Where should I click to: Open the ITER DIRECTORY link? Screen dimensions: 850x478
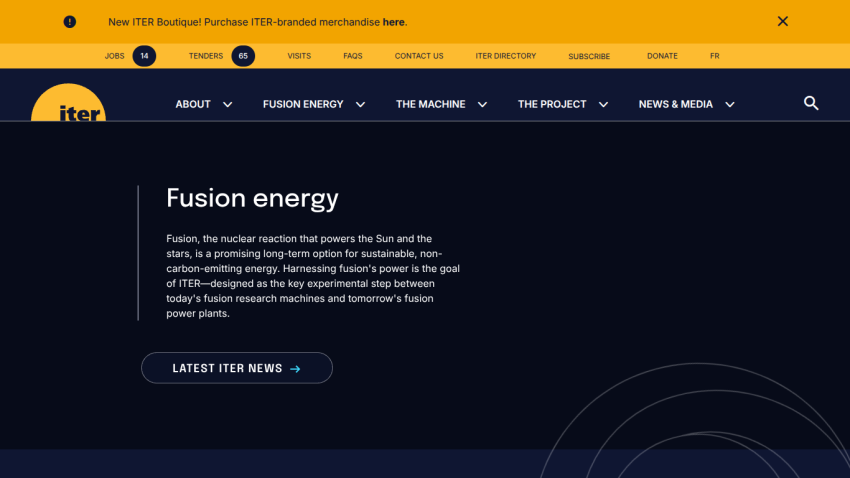click(506, 56)
